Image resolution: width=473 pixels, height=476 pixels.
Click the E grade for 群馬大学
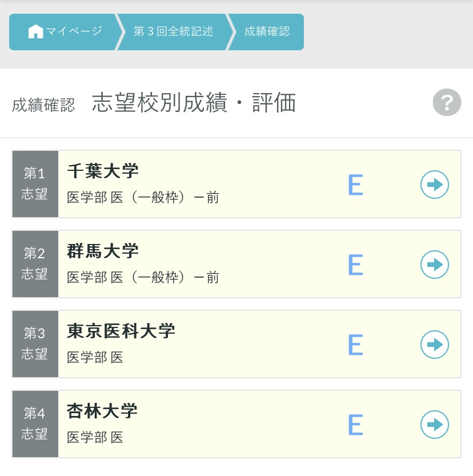(355, 265)
